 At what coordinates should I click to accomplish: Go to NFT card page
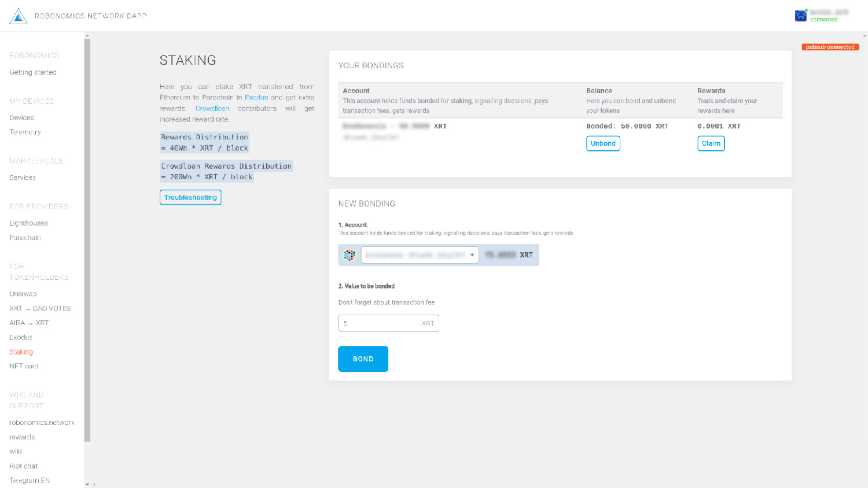[23, 366]
